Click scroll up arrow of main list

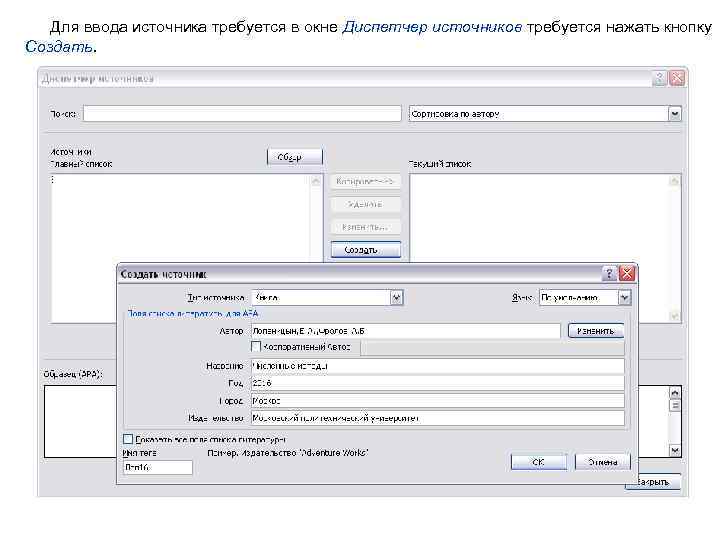315,181
